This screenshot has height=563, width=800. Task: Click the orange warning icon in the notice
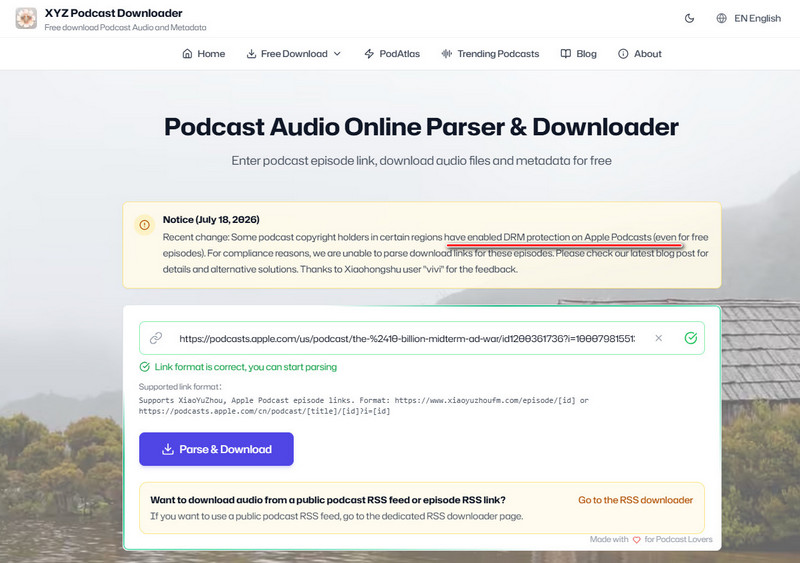[144, 225]
